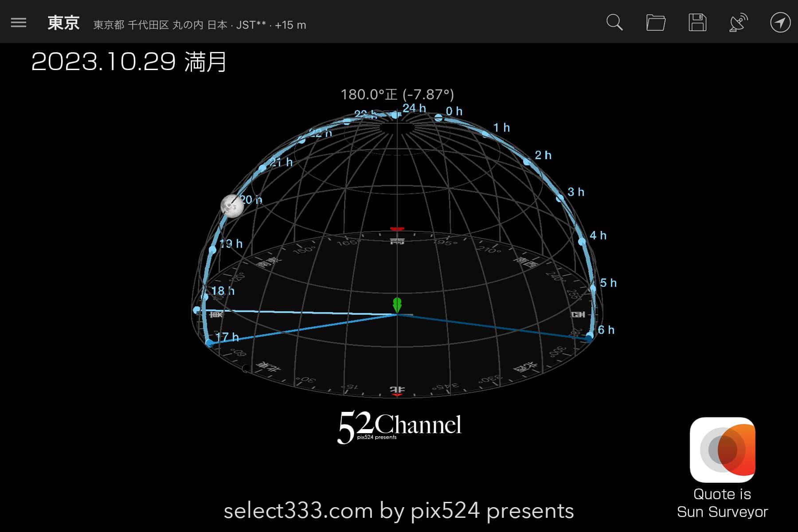
Task: Click the Quote is Sun Surveyor caption
Action: click(723, 503)
